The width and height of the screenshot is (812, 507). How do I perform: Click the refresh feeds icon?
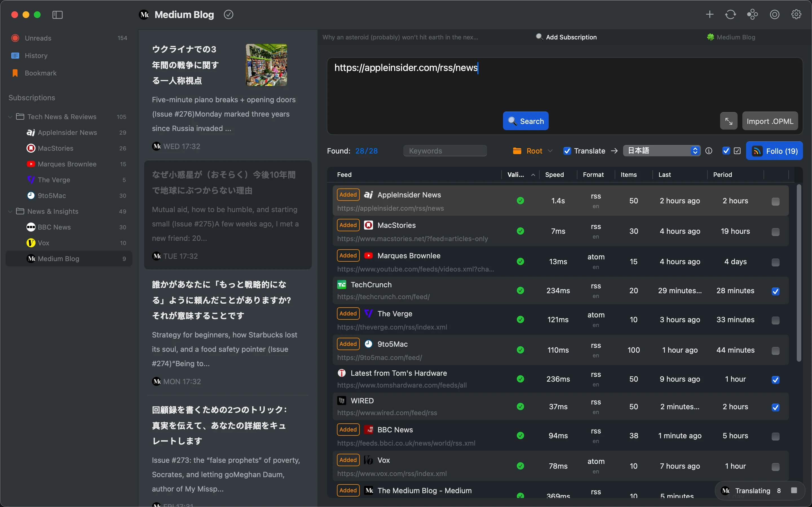pos(731,14)
